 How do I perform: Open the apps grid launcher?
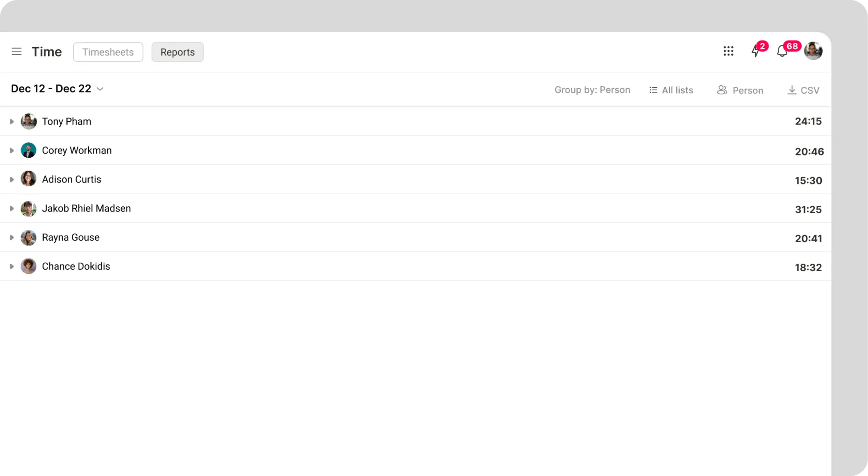728,51
